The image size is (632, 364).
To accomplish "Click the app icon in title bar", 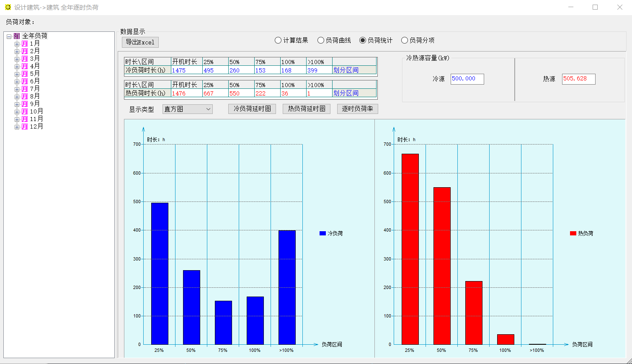I will [8, 7].
